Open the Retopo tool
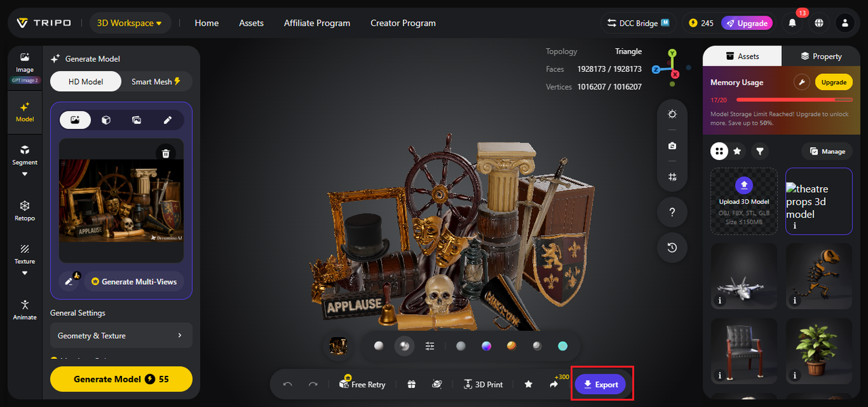 [x=25, y=210]
